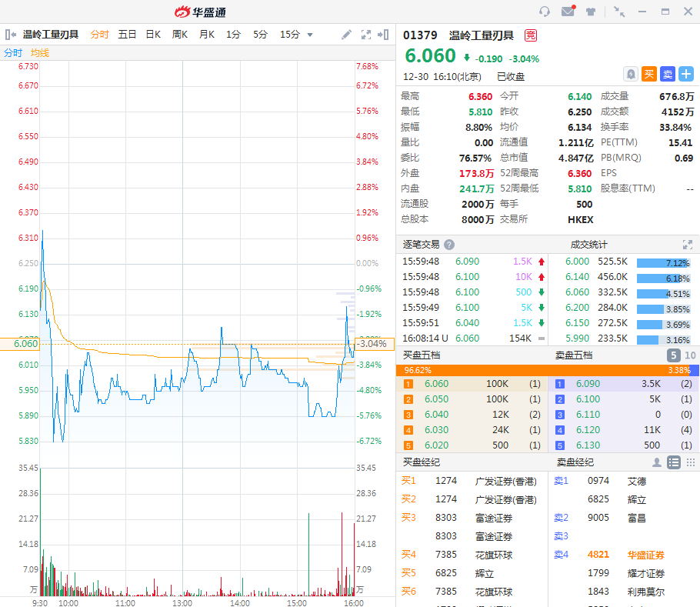Click the stock code 01379
The height and width of the screenshot is (607, 700).
(x=420, y=35)
